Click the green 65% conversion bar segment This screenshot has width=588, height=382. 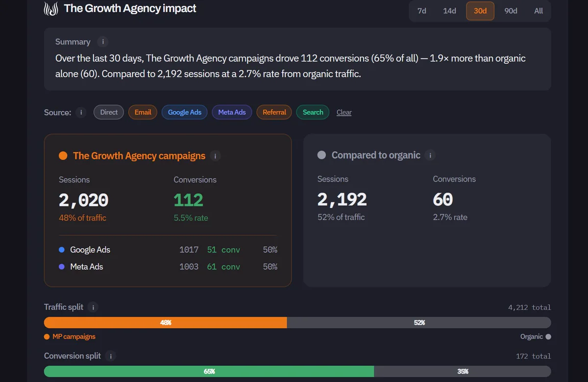click(x=209, y=371)
